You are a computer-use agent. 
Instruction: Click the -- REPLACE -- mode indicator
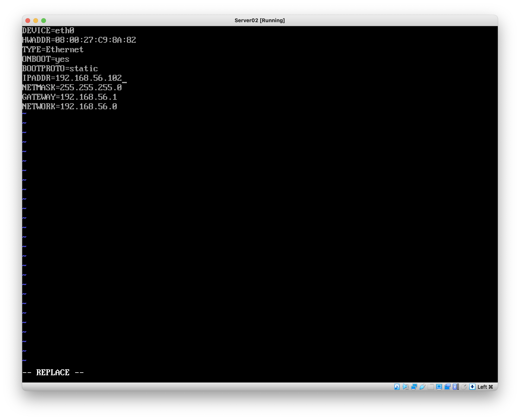[53, 372]
